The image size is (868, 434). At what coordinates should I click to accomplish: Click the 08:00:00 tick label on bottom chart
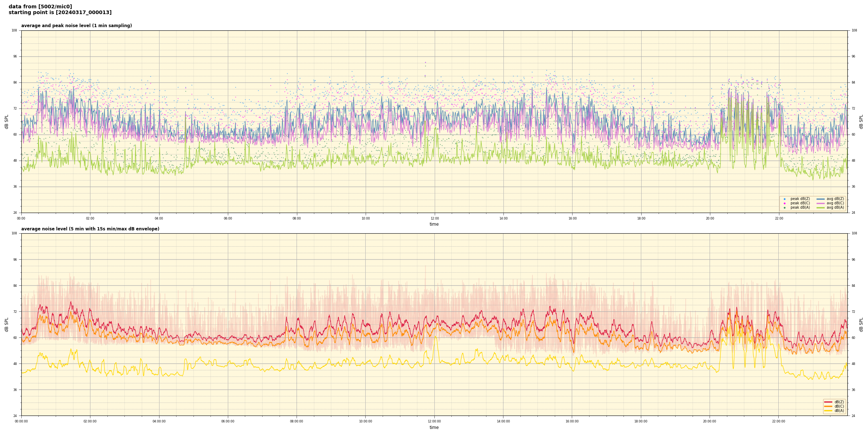[297, 421]
